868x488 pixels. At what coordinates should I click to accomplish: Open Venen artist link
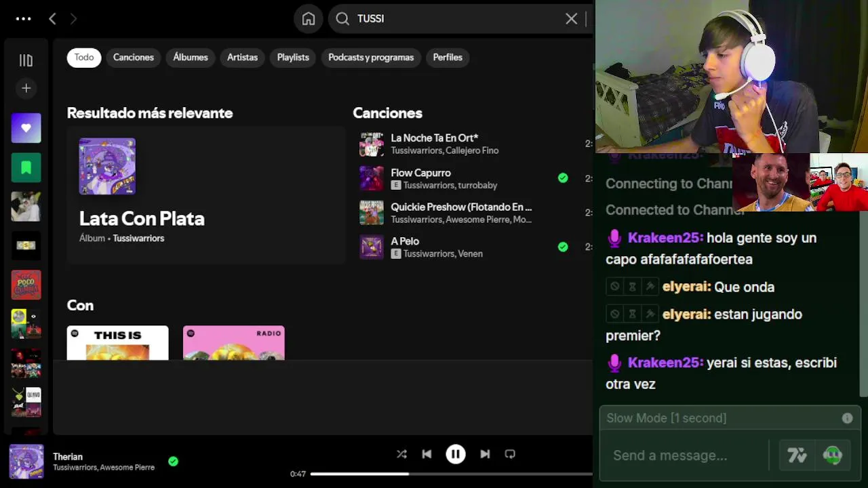(x=470, y=253)
